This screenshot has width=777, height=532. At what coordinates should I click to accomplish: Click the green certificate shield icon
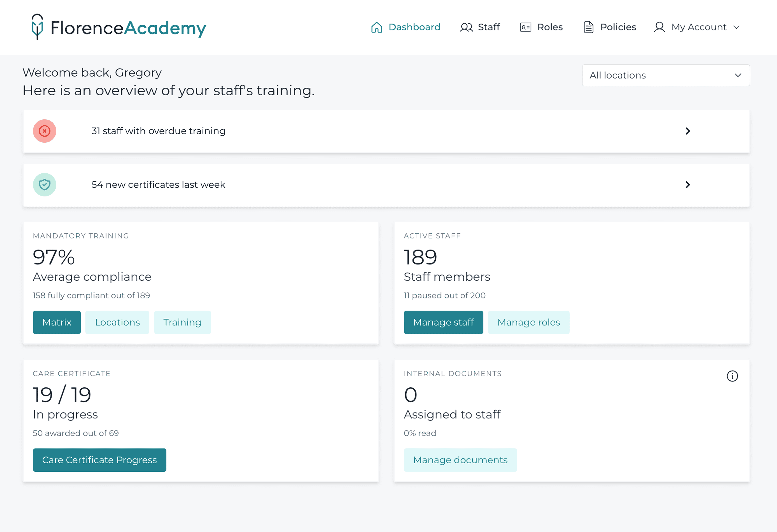point(44,185)
